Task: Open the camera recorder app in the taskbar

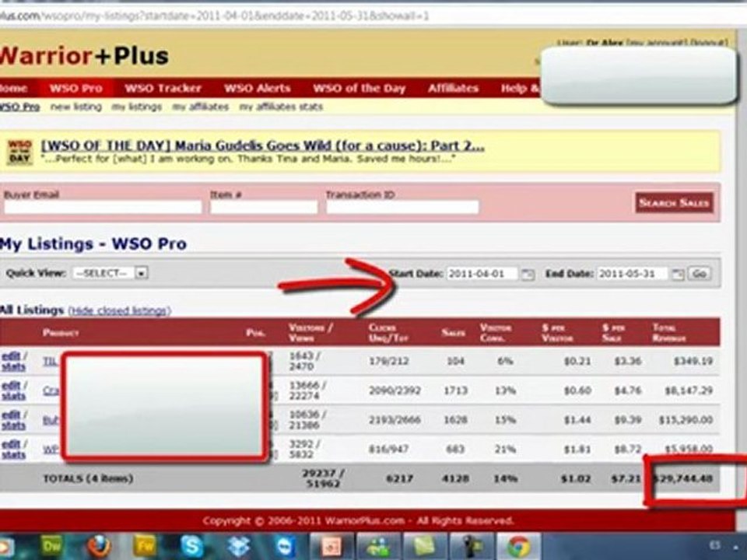Action: coord(472,546)
